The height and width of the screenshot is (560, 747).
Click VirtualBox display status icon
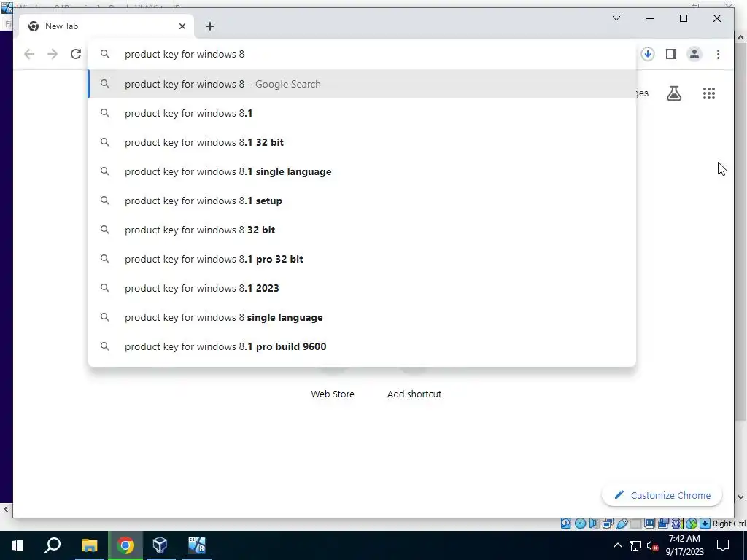tap(649, 524)
